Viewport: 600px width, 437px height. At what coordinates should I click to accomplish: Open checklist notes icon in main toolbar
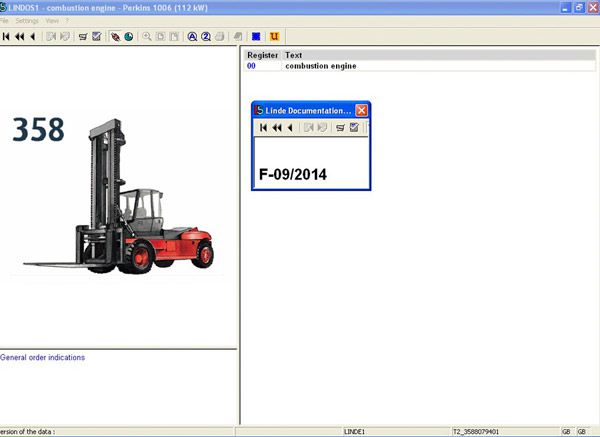[x=97, y=36]
